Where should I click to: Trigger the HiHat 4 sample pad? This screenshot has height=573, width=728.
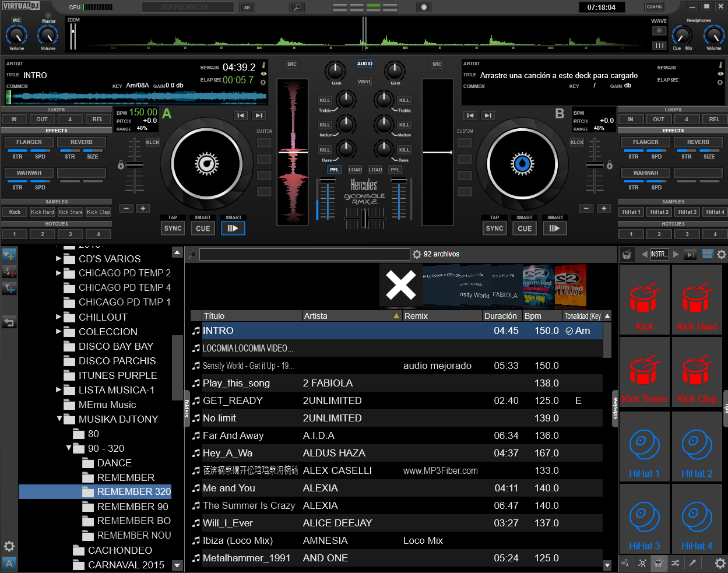coord(697,518)
